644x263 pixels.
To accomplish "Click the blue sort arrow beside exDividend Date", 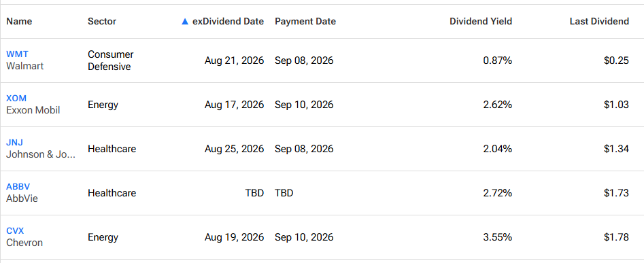I will point(185,21).
